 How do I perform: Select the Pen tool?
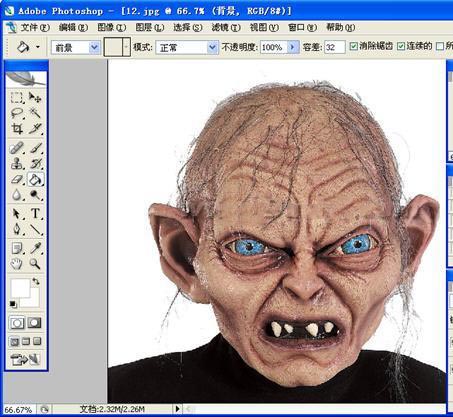(17, 229)
